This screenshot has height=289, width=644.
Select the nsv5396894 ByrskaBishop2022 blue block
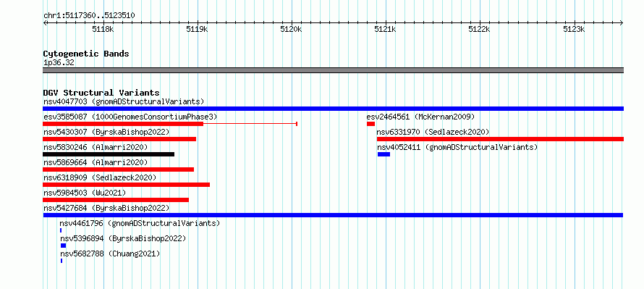click(63, 246)
